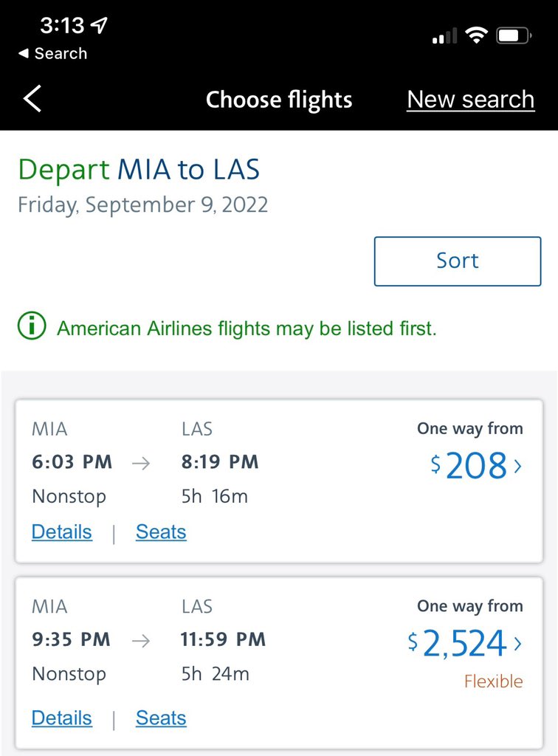View Seats for the 6:03 PM flight

click(161, 532)
